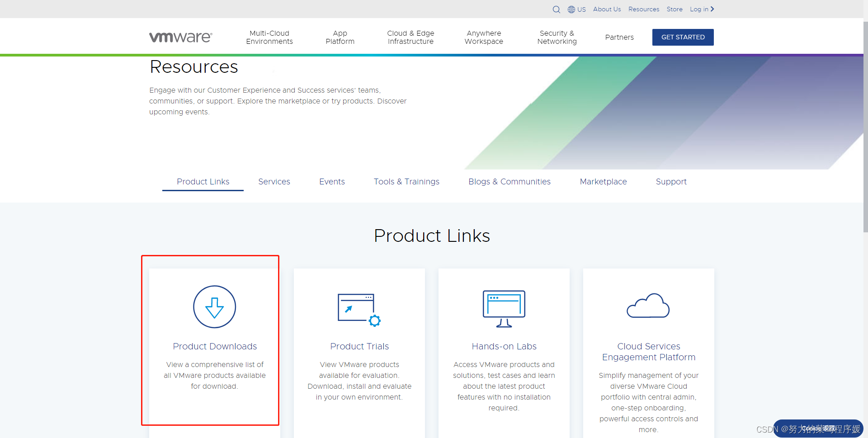Click the Cloud Services cloud icon
Viewport: 868px width, 438px height.
coord(648,306)
